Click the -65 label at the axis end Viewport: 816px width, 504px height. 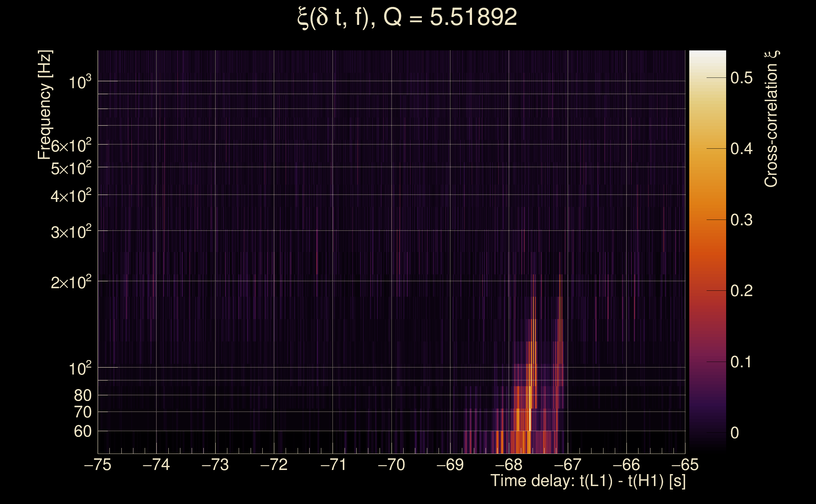click(685, 465)
